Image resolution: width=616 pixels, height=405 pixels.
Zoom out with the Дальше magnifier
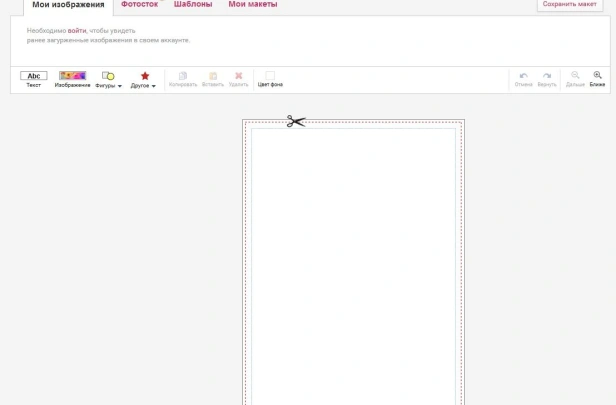575,76
